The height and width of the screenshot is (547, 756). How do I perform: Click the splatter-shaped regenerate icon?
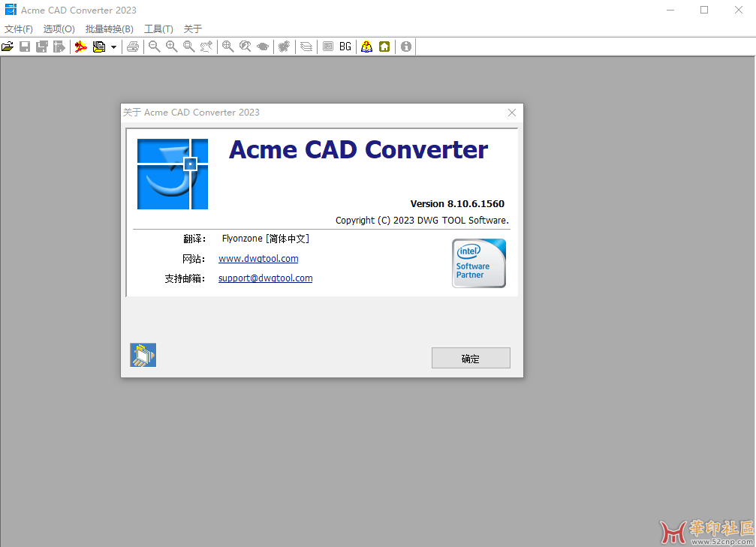click(285, 47)
